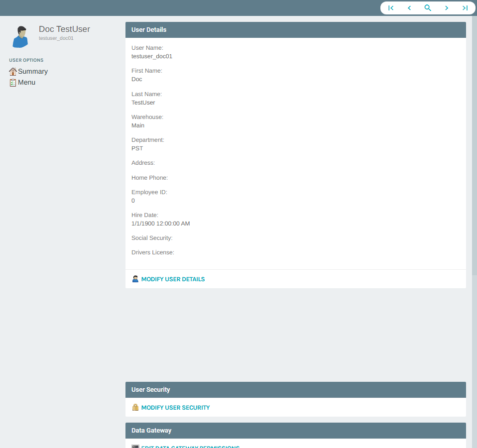Open the Menu page from User Options

click(x=26, y=82)
